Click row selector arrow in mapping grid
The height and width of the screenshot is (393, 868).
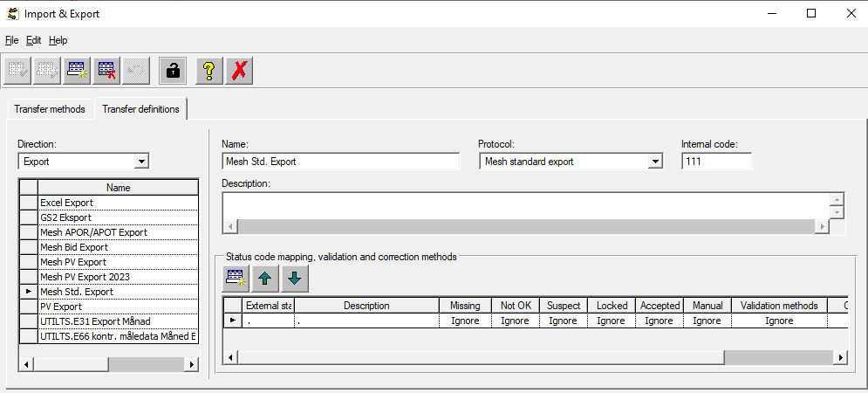point(233,321)
